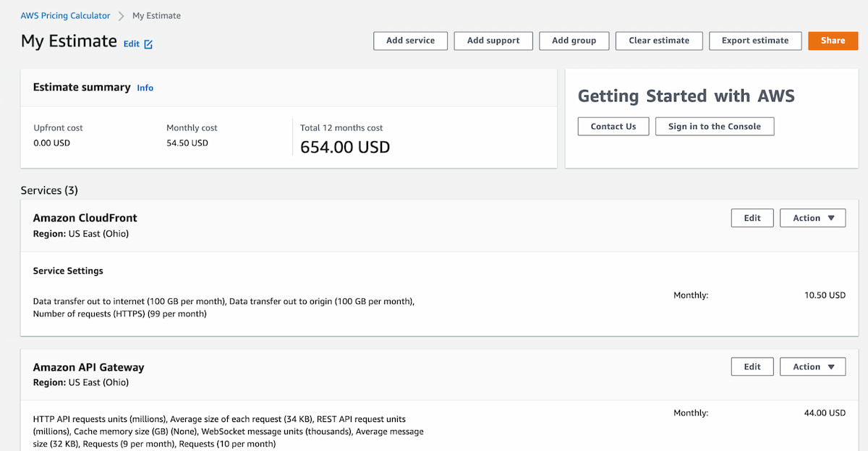The height and width of the screenshot is (451, 868).
Task: Click the Service Settings label under CloudFront
Action: click(68, 271)
